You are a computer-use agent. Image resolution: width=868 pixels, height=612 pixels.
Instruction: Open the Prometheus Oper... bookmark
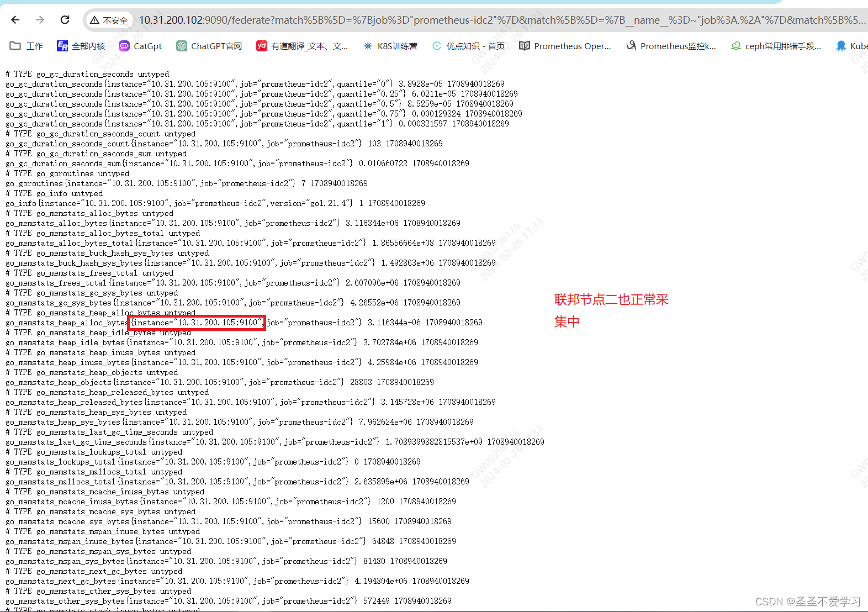coord(565,46)
